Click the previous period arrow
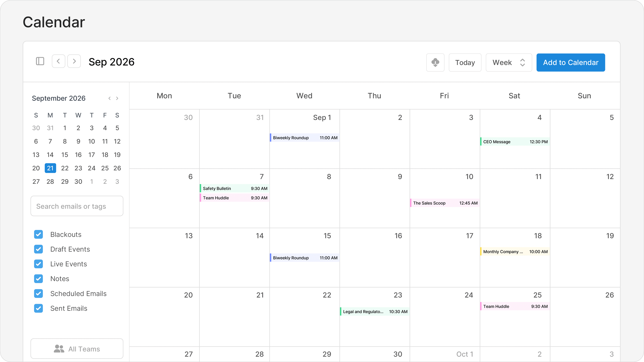Image resolution: width=644 pixels, height=362 pixels. pos(59,61)
